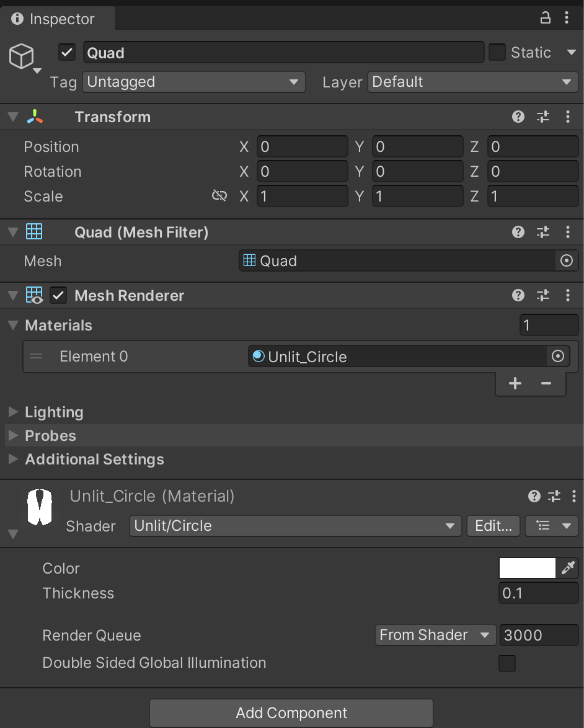Enable Double Sided Global Illumination
Image resolution: width=584 pixels, height=728 pixels.
(507, 664)
